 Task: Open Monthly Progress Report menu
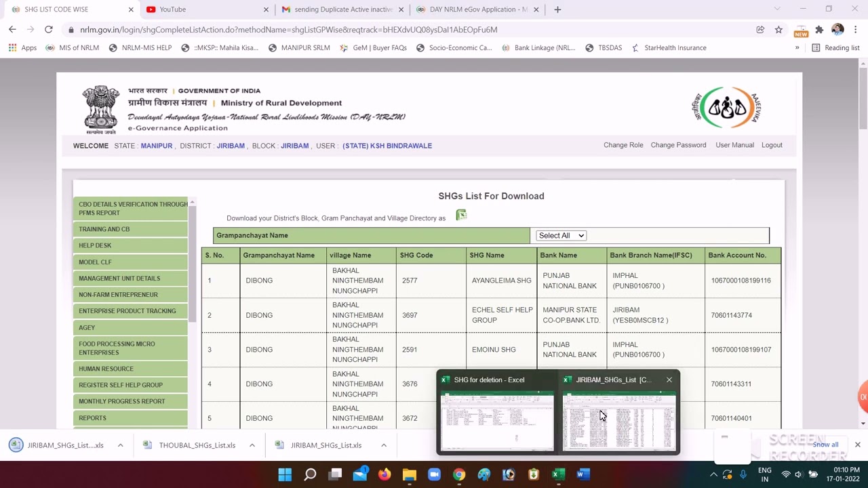130,401
